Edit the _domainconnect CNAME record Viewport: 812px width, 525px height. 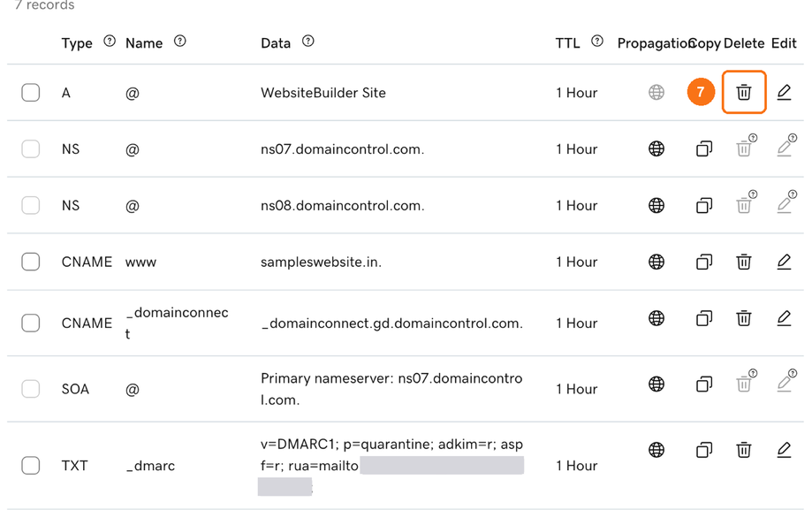[x=784, y=317]
